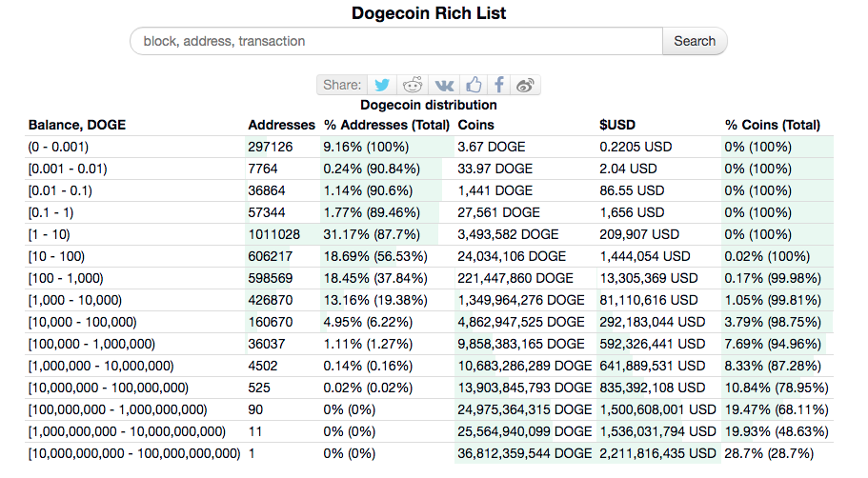Click the 209,907 USD value

639,234
